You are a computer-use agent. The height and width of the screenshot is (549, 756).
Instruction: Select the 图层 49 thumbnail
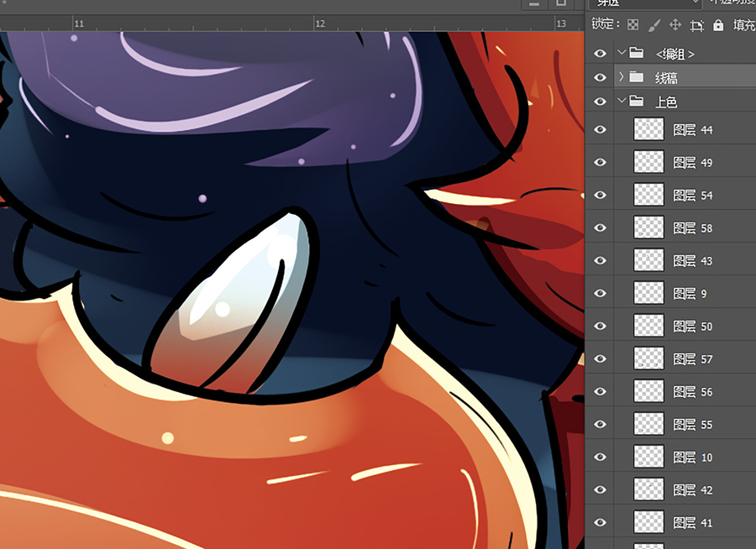648,162
